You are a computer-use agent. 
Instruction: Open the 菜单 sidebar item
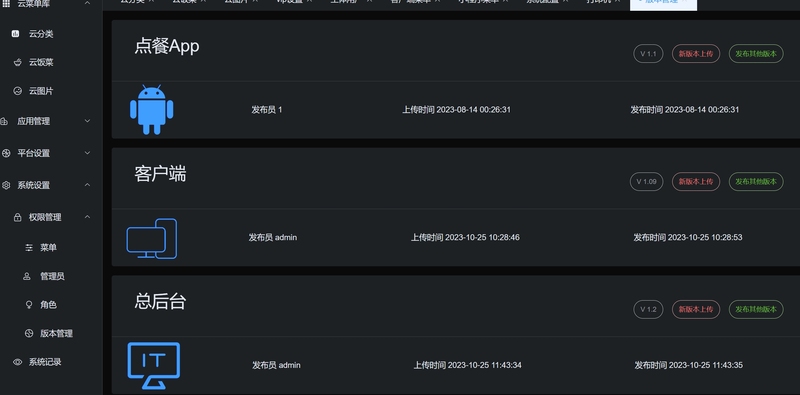[48, 248]
